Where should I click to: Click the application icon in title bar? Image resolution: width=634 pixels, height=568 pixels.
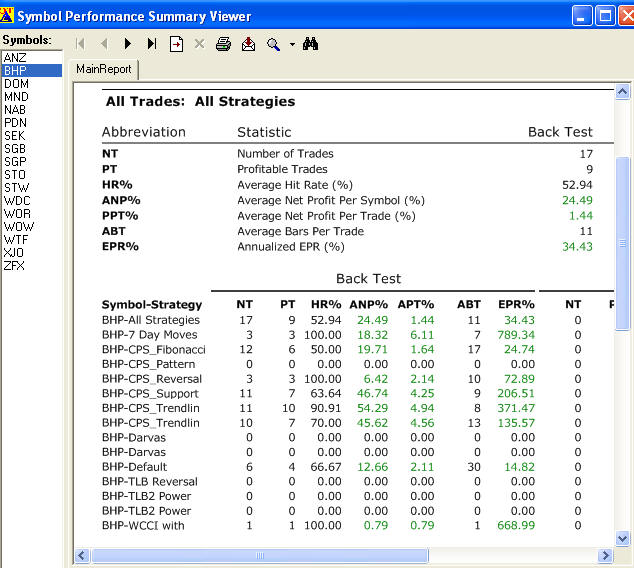tap(6, 15)
